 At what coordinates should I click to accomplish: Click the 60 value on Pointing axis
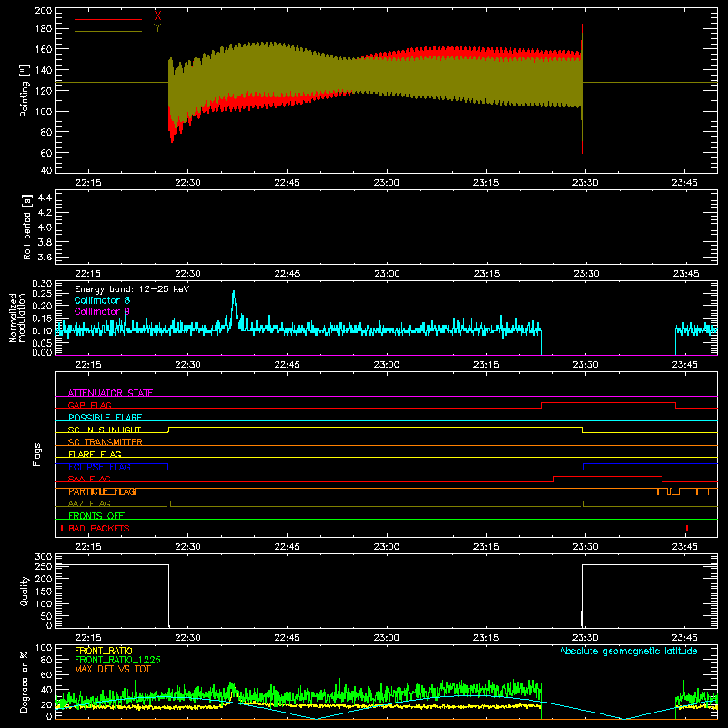46,153
